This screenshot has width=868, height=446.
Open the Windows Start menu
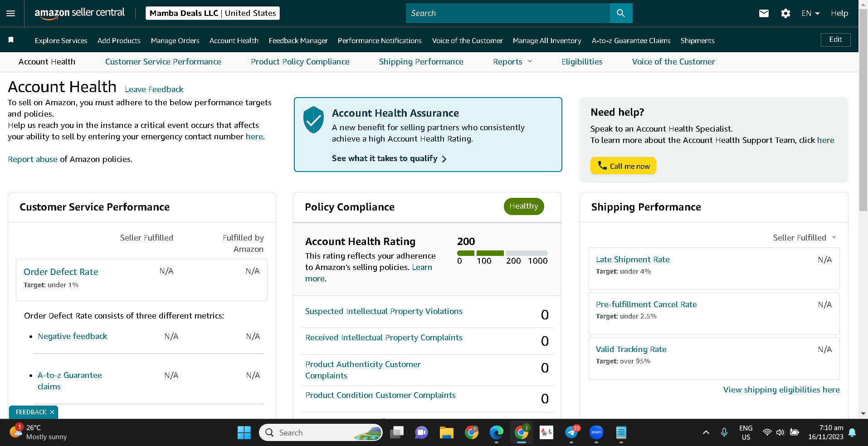[244, 432]
